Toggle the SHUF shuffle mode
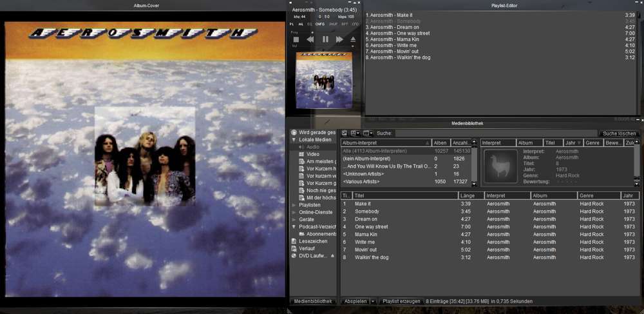Screen dimensions: 644x314 click(333, 24)
